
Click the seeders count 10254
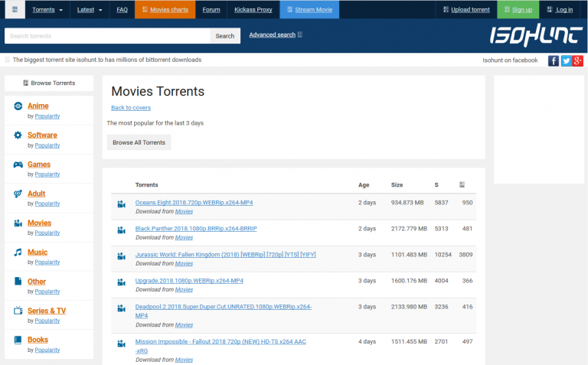443,255
